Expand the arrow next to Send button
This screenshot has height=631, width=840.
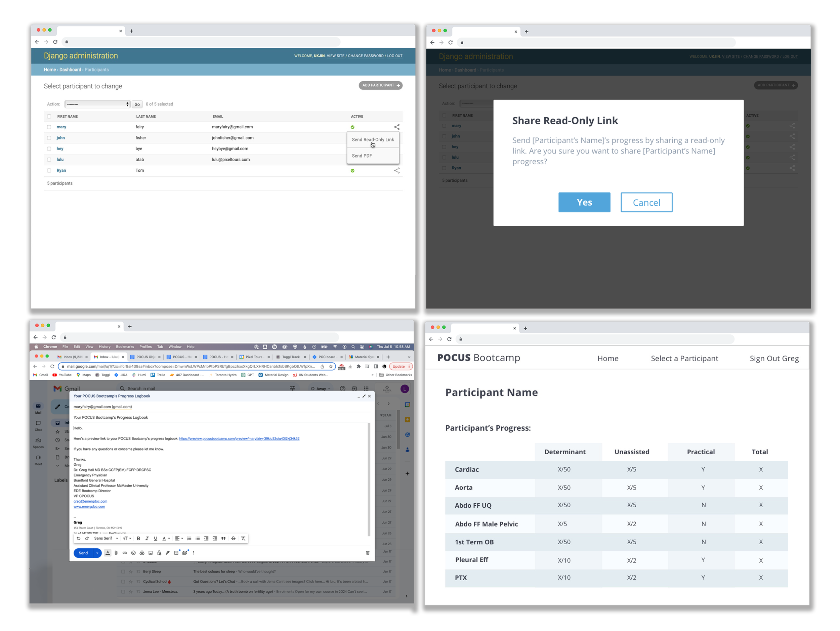click(97, 553)
